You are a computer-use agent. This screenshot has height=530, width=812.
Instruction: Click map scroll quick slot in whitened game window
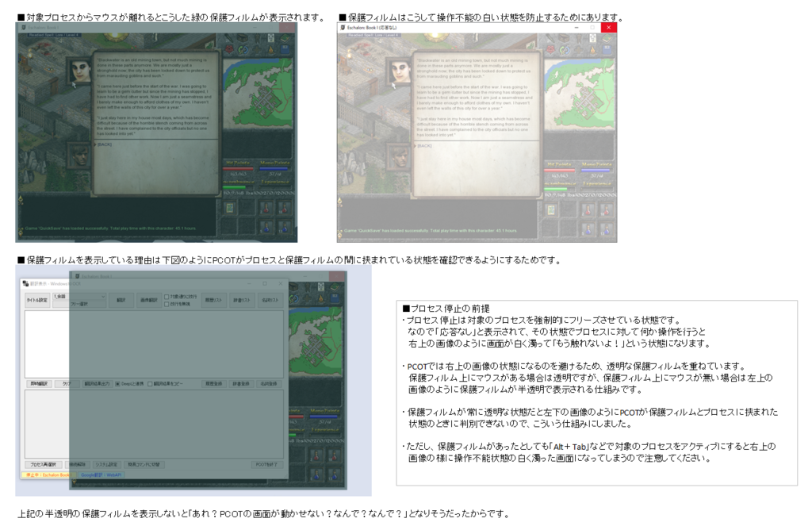pyautogui.click(x=550, y=209)
